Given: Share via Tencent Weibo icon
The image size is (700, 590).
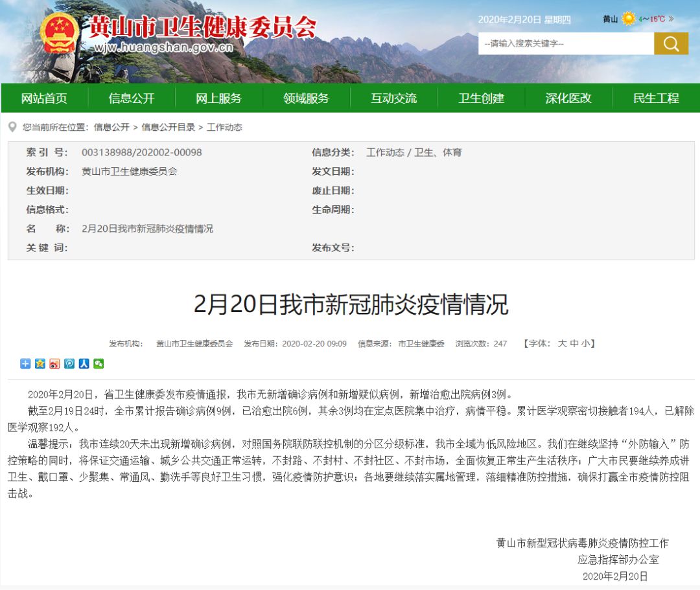Looking at the screenshot, I should [x=69, y=363].
